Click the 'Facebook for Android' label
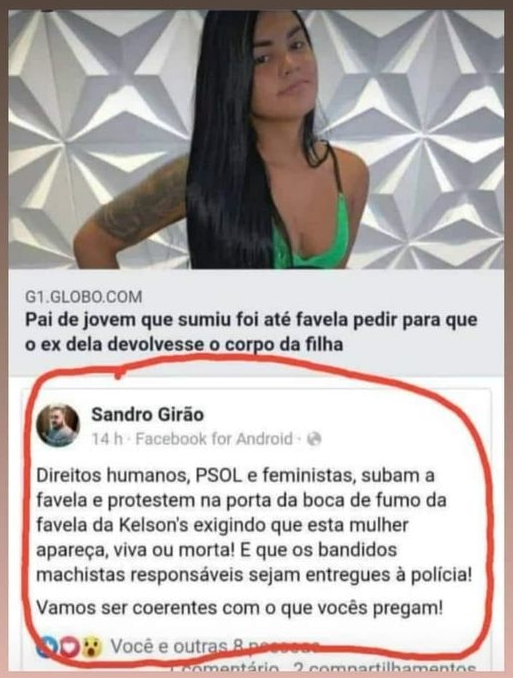 [x=214, y=439]
